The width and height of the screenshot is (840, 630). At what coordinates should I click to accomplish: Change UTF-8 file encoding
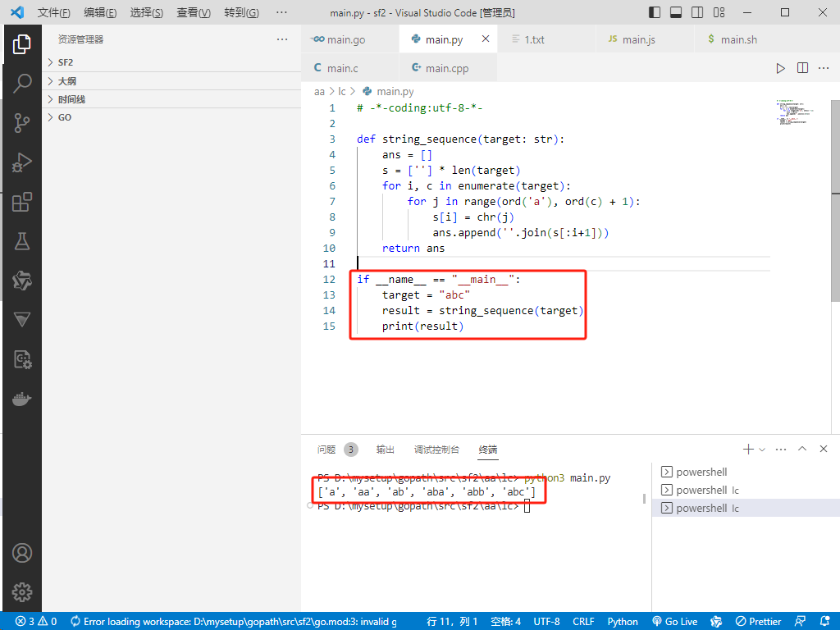point(547,622)
